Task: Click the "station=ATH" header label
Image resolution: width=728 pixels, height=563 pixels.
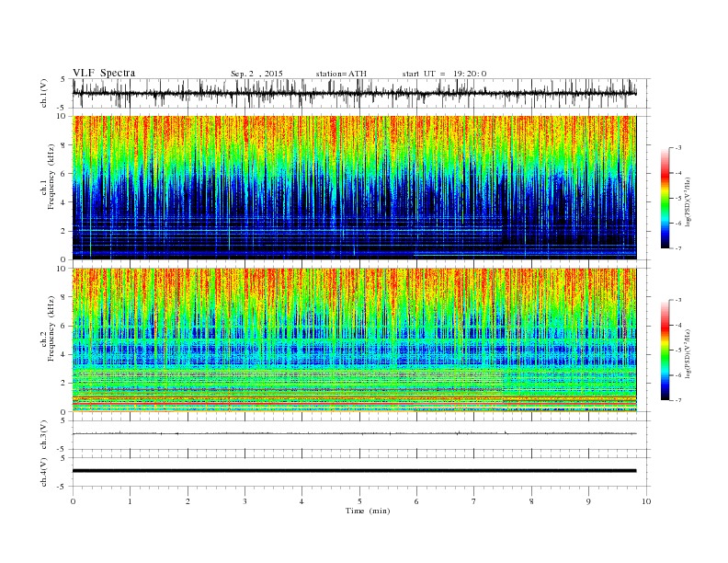Action: (x=341, y=74)
